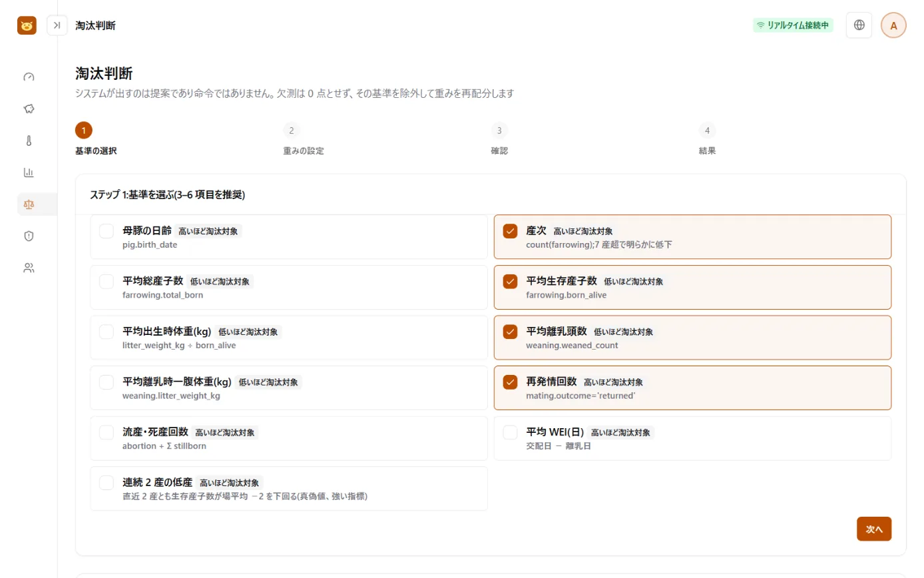Open the bar chart icon in sidebar
The width and height of the screenshot is (924, 578).
tap(29, 172)
